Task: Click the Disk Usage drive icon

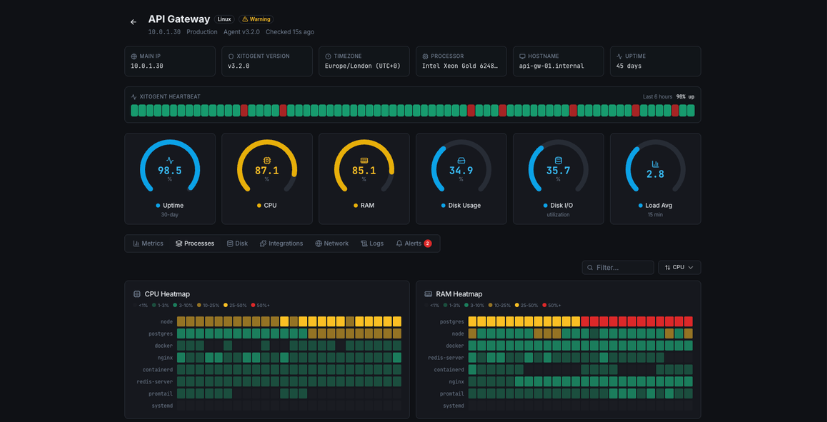Action: click(x=461, y=160)
